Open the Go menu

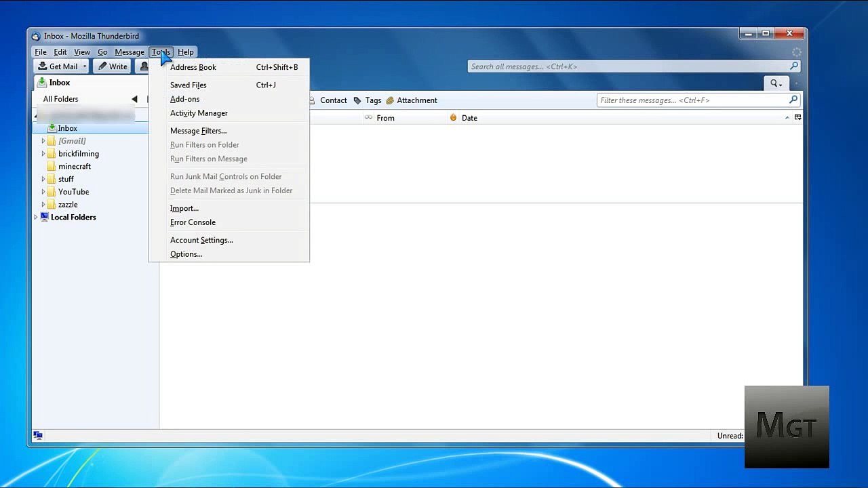pos(102,52)
